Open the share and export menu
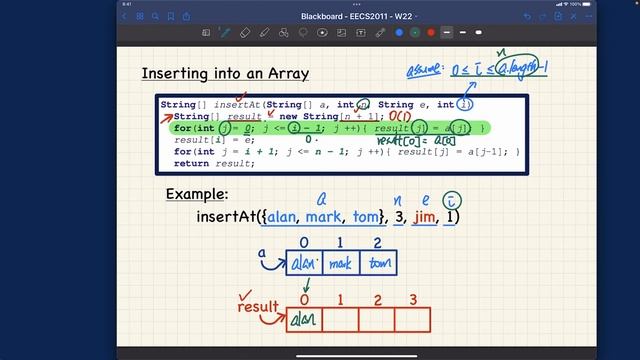640x360 pixels. 186,16
